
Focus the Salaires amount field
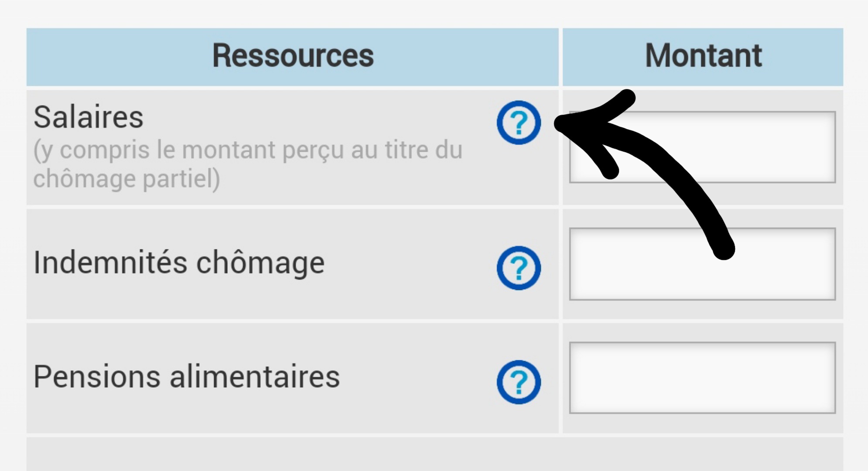[702, 147]
